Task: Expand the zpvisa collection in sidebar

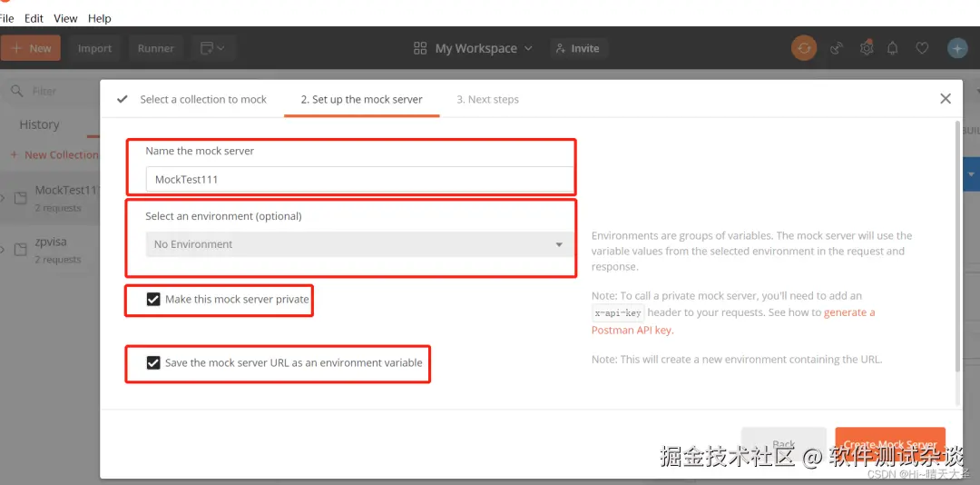Action: coord(3,250)
